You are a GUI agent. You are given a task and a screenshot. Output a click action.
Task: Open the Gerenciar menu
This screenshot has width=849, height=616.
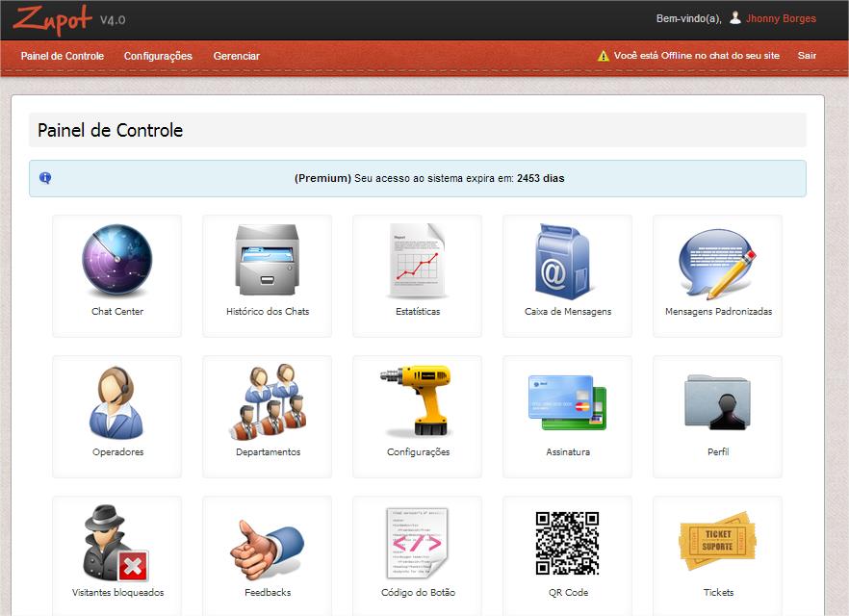236,56
